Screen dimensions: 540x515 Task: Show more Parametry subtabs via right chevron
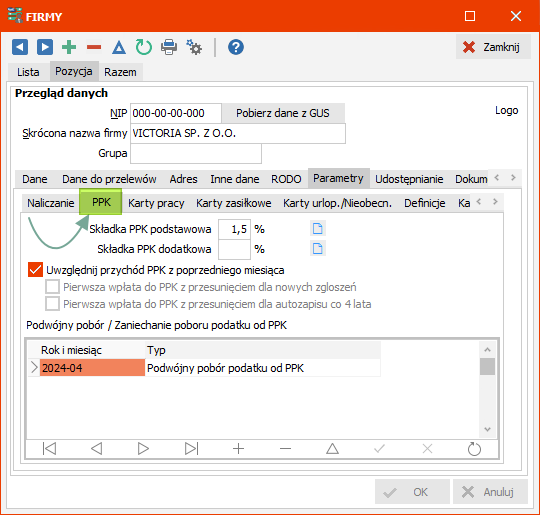pyautogui.click(x=495, y=202)
